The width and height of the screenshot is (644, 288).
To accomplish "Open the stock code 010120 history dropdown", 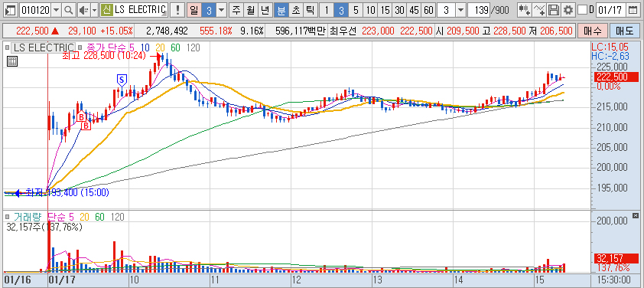I will pos(57,10).
